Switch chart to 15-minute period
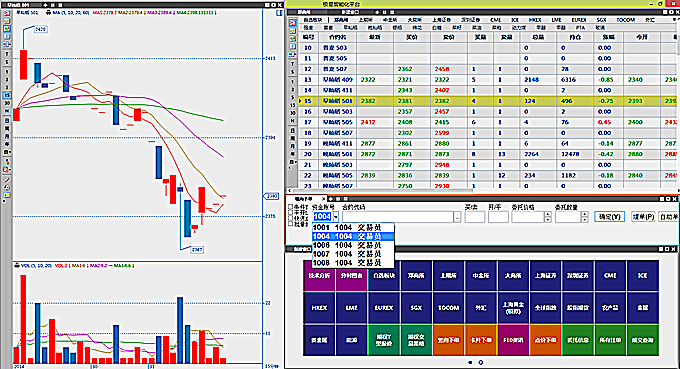Viewport: 680px width, 369px height. 7,95
